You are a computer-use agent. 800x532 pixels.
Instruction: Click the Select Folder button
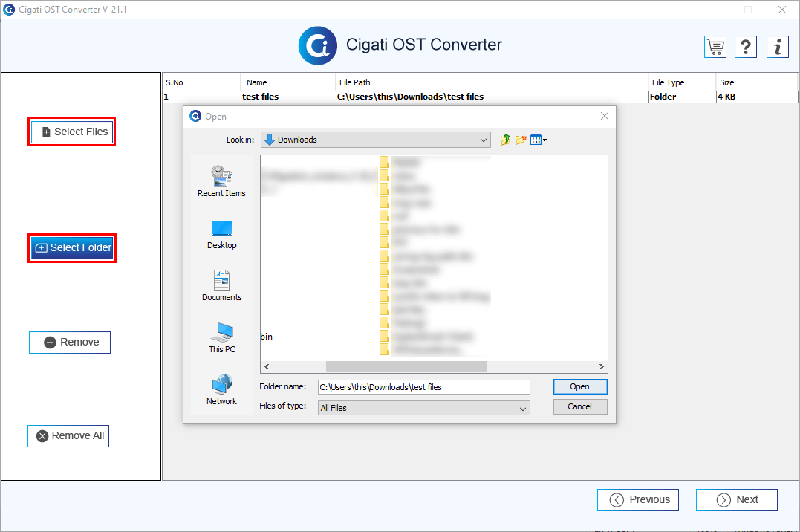[x=72, y=248]
